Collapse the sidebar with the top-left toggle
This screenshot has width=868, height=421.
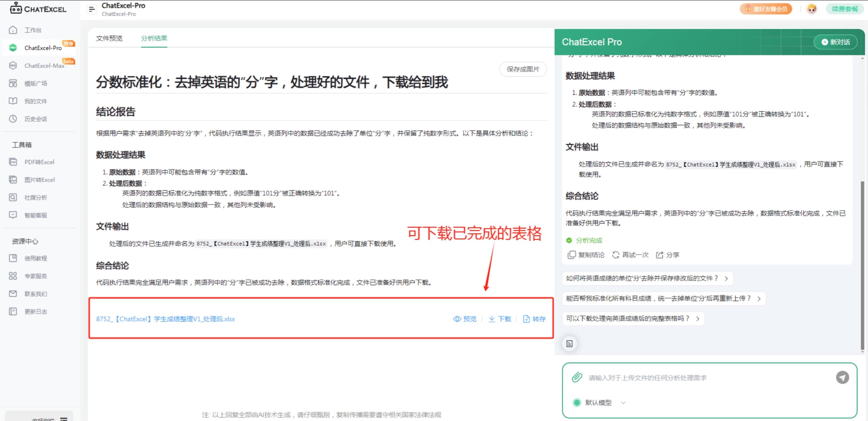pos(91,9)
